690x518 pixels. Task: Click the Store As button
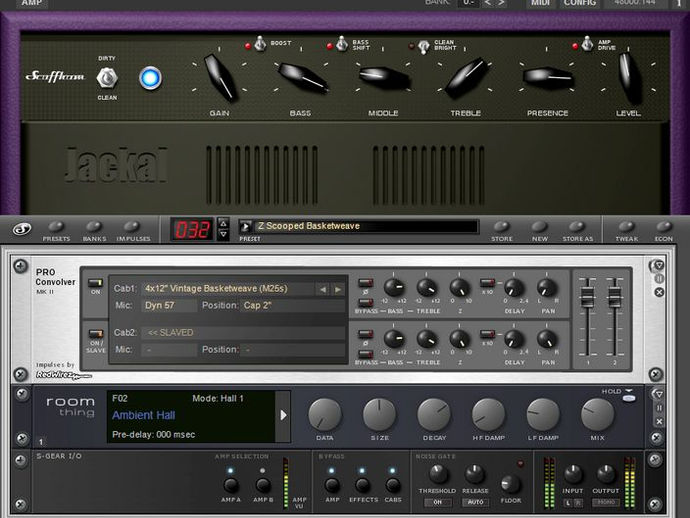pyautogui.click(x=577, y=227)
